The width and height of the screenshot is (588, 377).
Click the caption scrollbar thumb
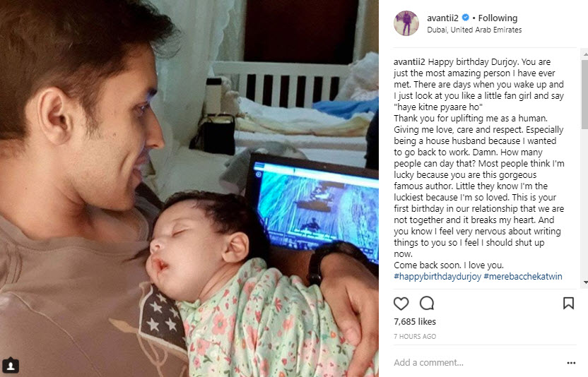click(585, 94)
